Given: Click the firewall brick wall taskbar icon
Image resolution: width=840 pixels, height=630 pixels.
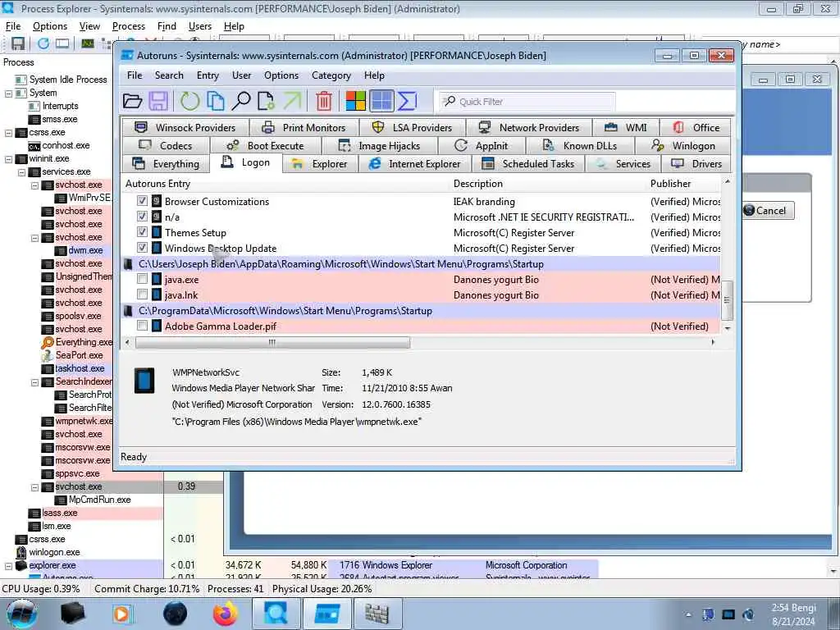Looking at the screenshot, I should [x=377, y=614].
